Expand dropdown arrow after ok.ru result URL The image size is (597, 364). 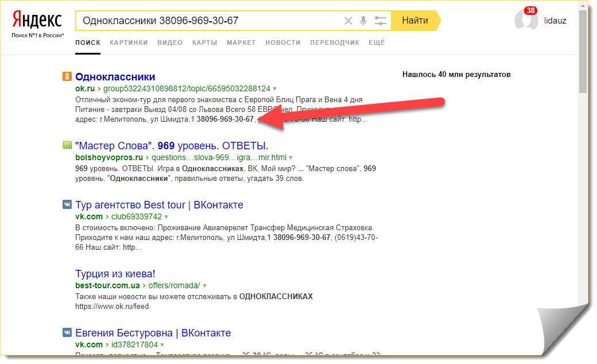(274, 89)
